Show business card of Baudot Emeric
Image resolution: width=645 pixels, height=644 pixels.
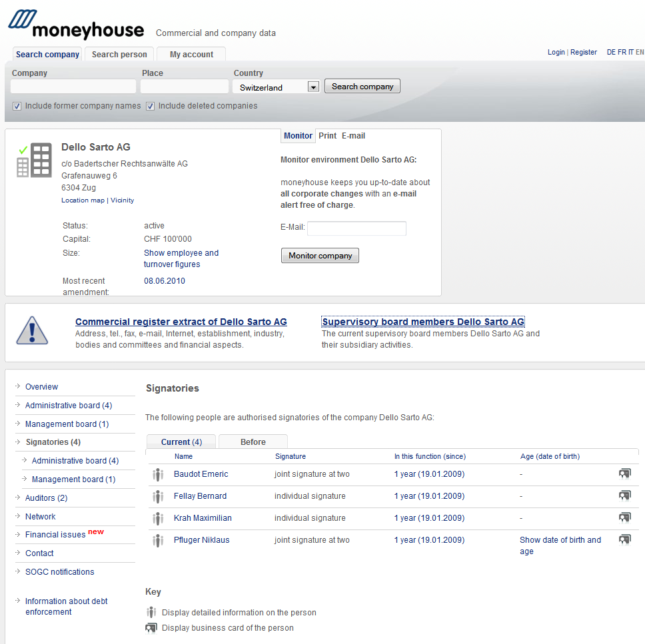pyautogui.click(x=624, y=474)
